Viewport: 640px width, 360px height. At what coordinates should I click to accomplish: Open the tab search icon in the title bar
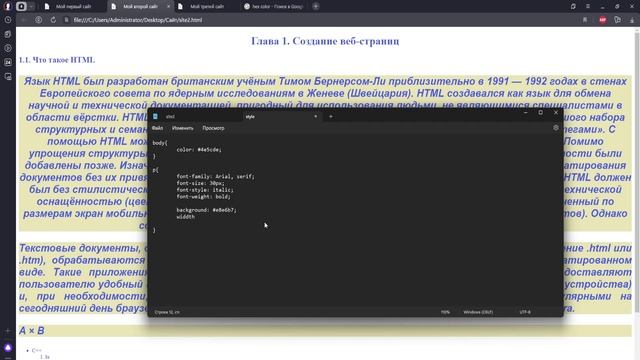click(x=573, y=6)
